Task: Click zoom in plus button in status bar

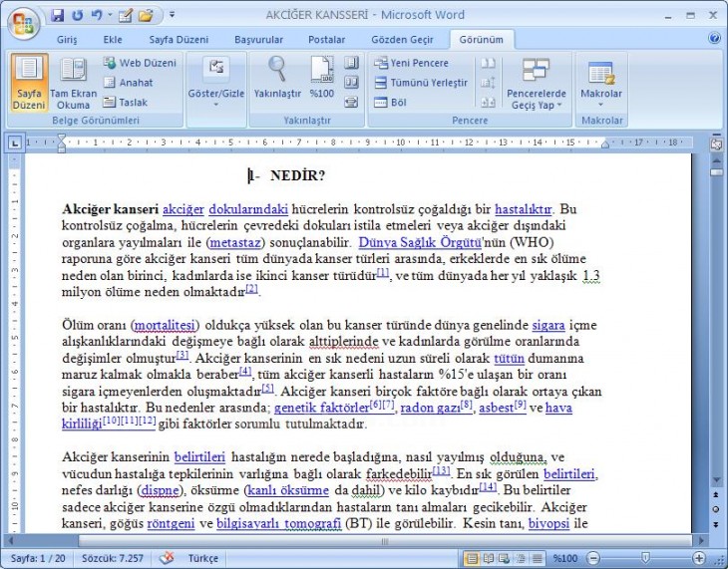Action: (699, 558)
